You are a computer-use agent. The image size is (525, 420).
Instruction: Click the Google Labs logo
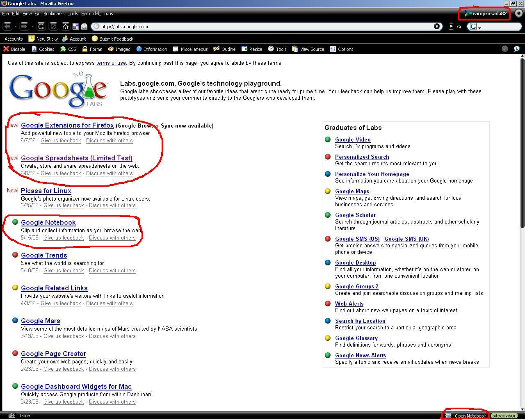pyautogui.click(x=59, y=89)
